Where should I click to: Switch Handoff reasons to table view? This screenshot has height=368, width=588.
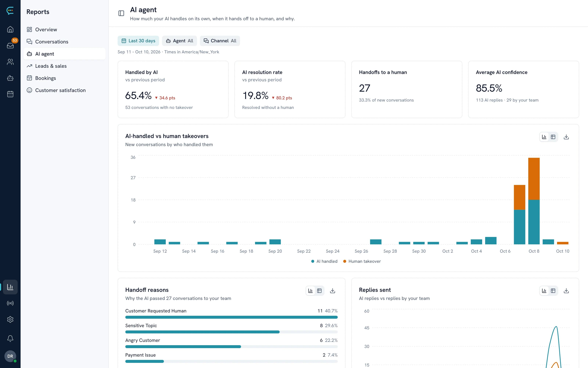319,291
